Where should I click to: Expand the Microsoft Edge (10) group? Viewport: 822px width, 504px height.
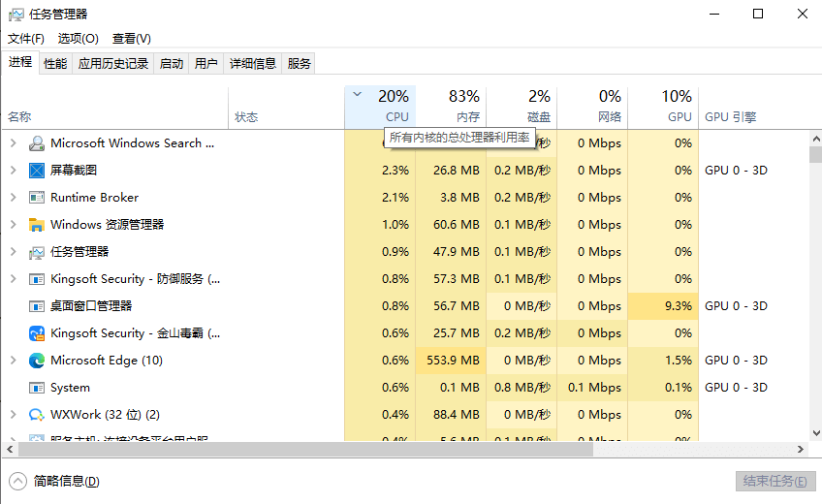click(x=14, y=360)
